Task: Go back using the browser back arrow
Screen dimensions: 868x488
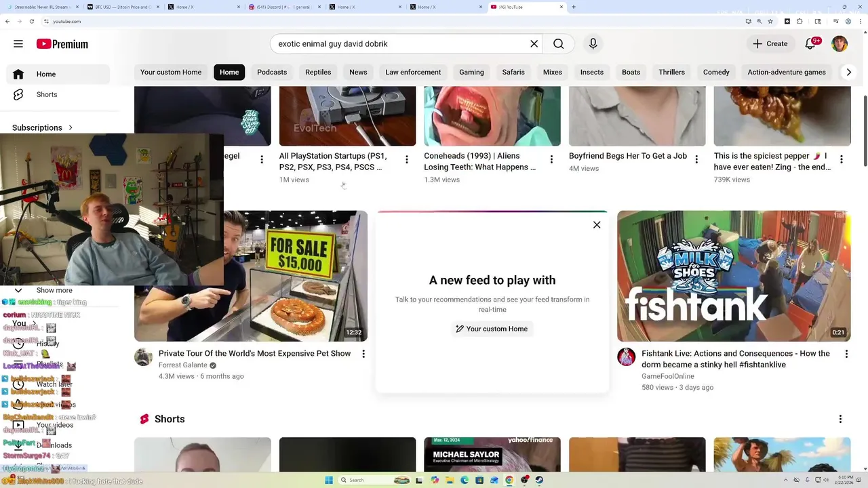Action: coord(7,21)
